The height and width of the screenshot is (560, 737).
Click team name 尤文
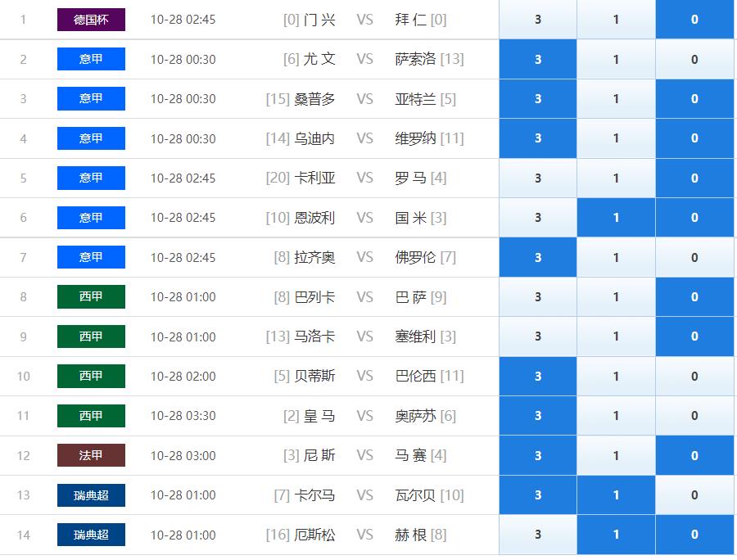tap(319, 59)
